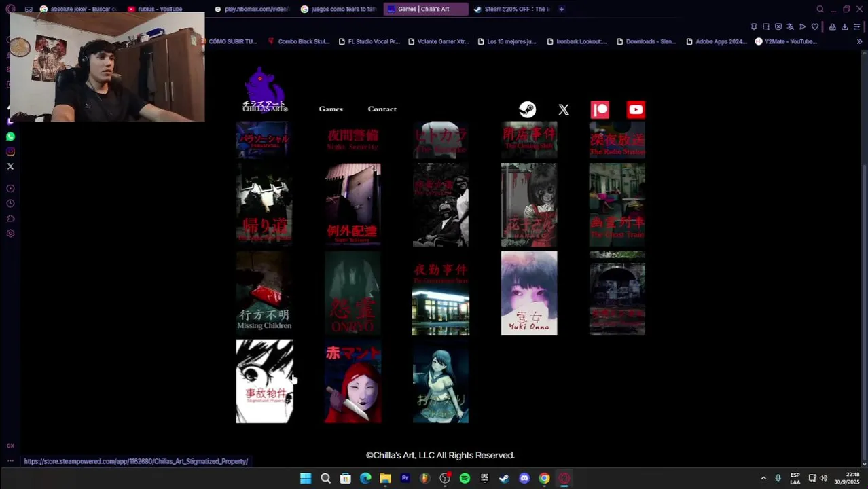
Task: Open the Onryo game cover
Action: (x=352, y=293)
